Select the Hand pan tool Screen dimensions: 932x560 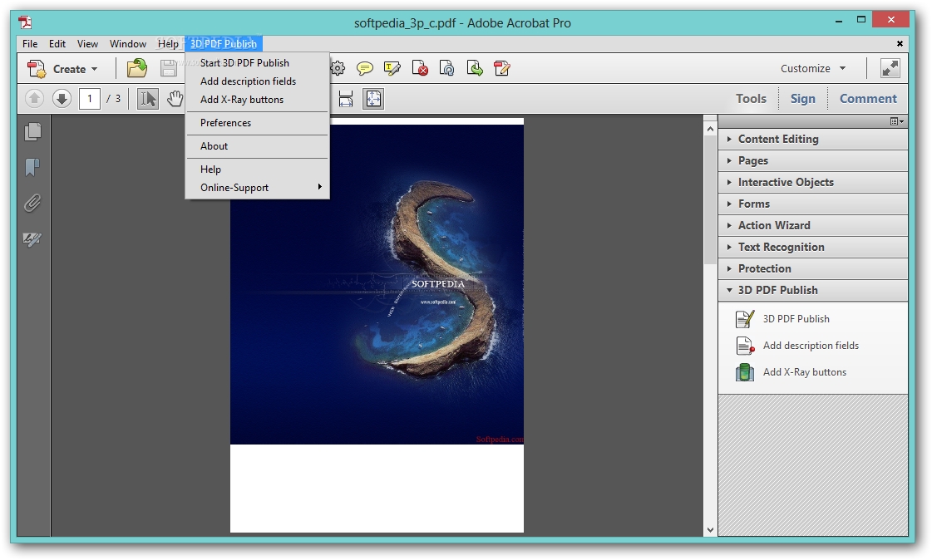(175, 99)
